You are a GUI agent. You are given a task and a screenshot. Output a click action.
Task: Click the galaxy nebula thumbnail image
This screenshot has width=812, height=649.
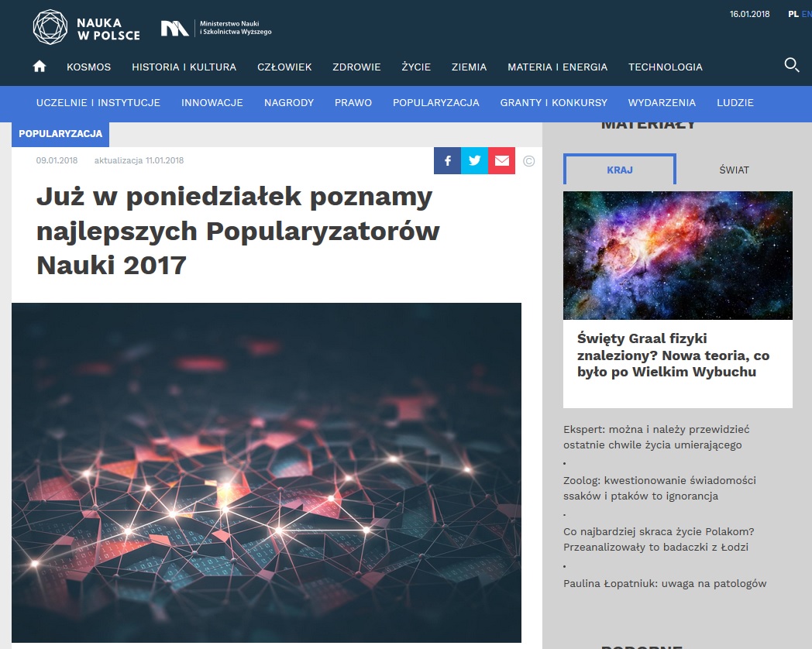tap(678, 255)
